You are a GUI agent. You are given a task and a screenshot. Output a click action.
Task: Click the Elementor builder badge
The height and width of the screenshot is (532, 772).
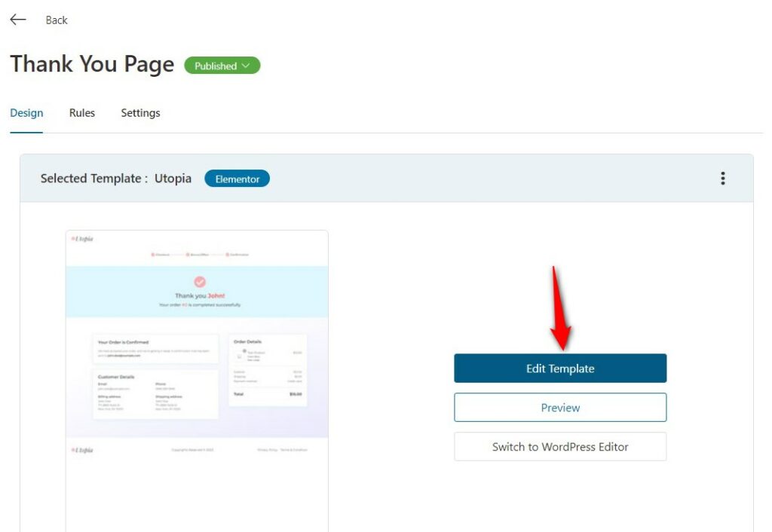pyautogui.click(x=237, y=179)
